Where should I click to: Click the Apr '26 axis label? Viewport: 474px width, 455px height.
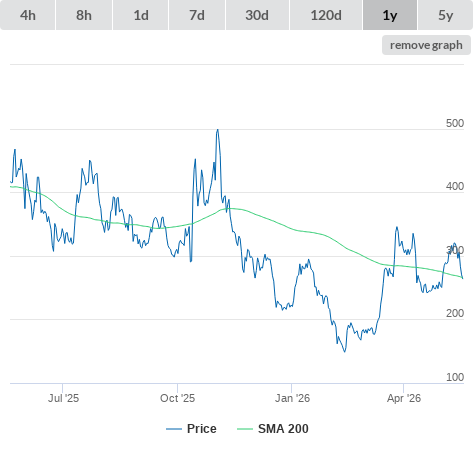click(x=404, y=398)
